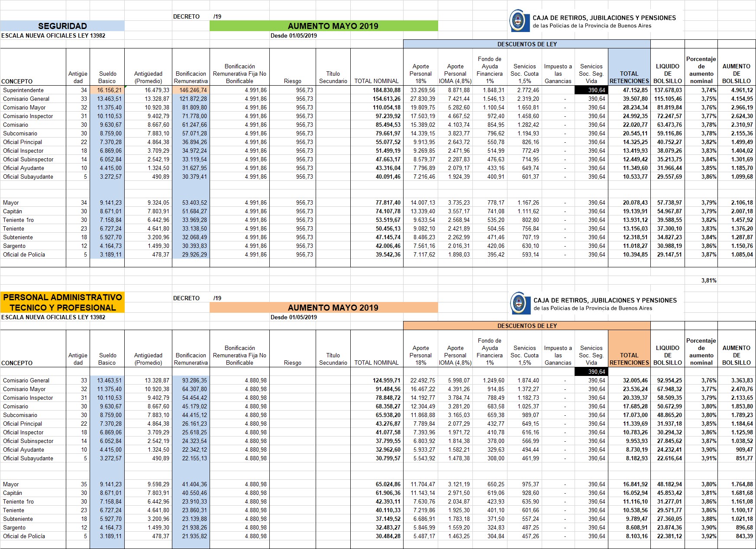Click Seguridad Comisario Inspector retenciones 24.992,35
Image resolution: width=756 pixels, height=549 pixels.
(629, 116)
